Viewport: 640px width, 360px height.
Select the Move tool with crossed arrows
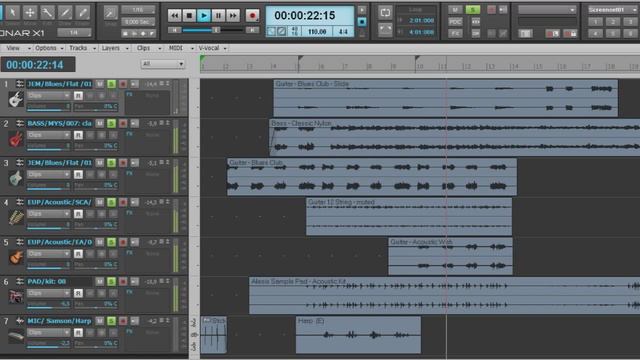click(x=30, y=13)
